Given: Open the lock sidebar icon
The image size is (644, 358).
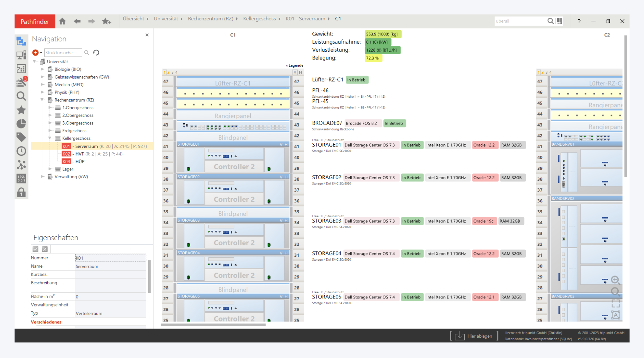Looking at the screenshot, I should click(x=21, y=192).
